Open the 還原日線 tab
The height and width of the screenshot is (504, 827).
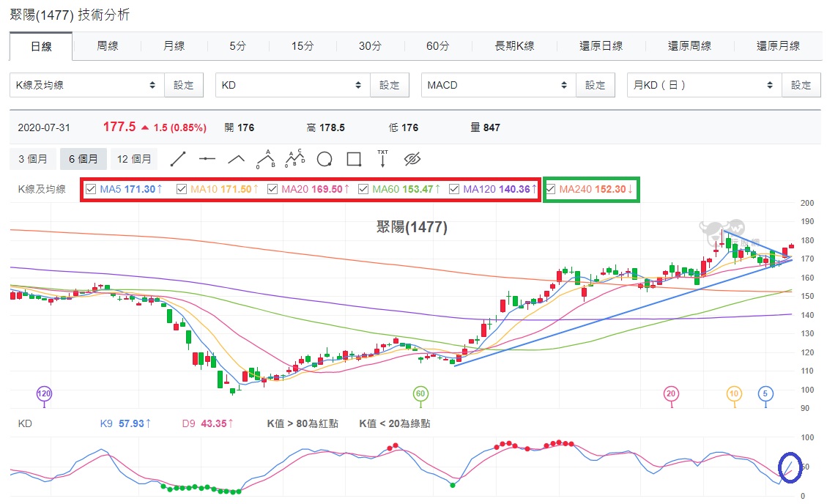[x=601, y=46]
